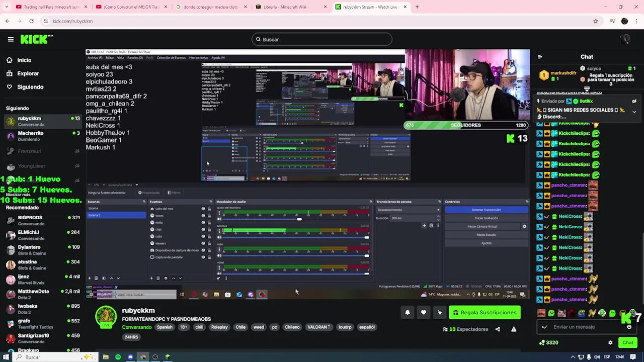Open the rubyckkm channel avatar

(x=106, y=317)
